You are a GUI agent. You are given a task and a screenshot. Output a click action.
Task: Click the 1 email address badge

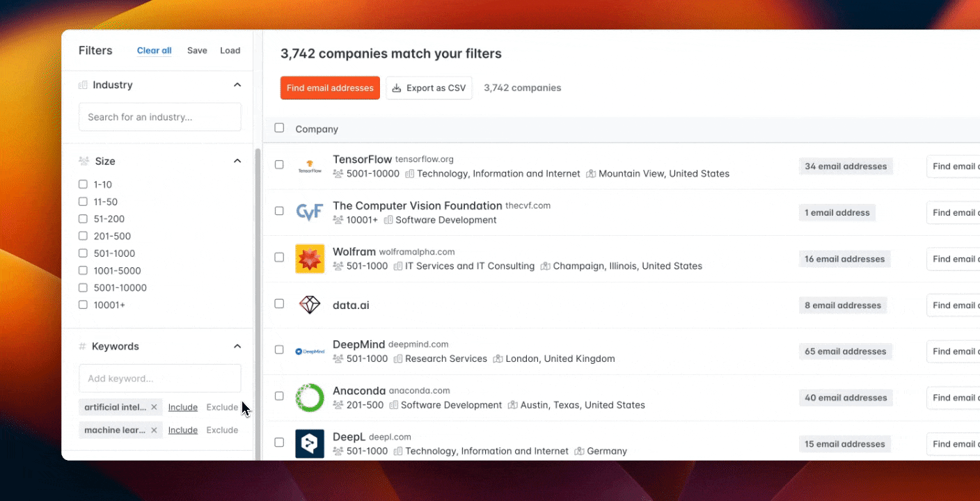click(x=837, y=213)
